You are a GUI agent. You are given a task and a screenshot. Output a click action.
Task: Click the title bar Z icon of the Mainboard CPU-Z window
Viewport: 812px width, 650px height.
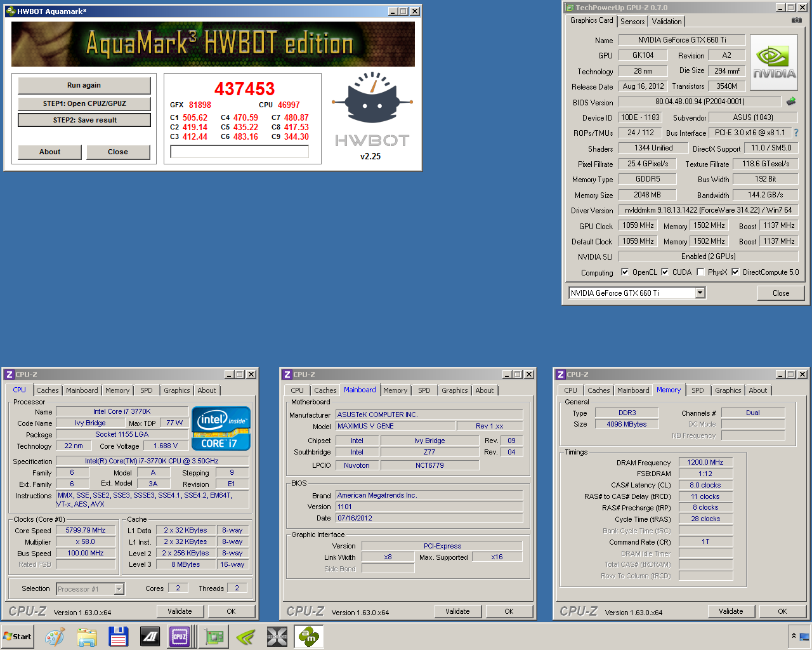[287, 375]
